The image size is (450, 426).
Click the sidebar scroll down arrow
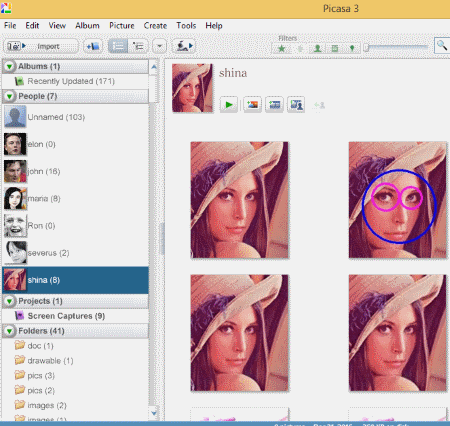click(154, 413)
